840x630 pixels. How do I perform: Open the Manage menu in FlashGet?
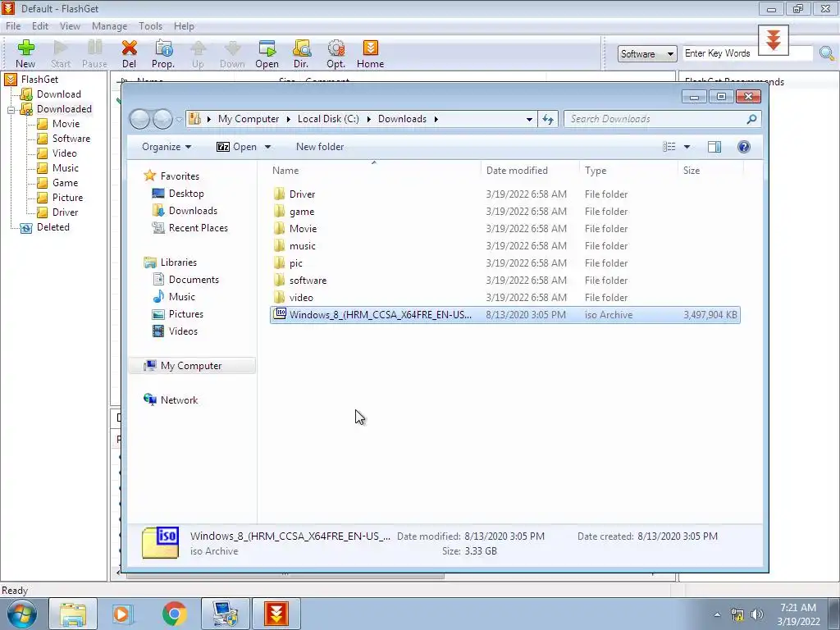click(x=109, y=26)
